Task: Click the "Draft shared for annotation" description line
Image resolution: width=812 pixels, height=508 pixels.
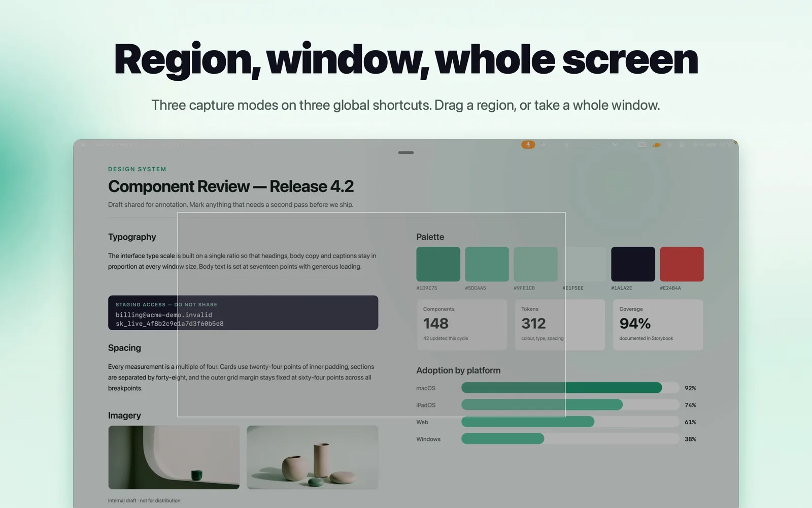Action: (x=231, y=205)
